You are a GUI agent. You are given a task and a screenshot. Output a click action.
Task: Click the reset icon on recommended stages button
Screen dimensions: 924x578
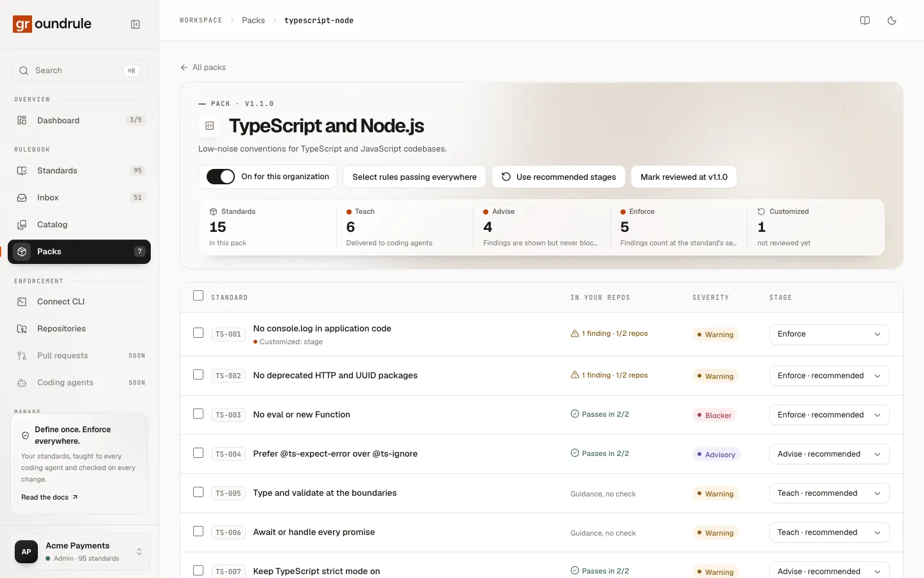(506, 177)
